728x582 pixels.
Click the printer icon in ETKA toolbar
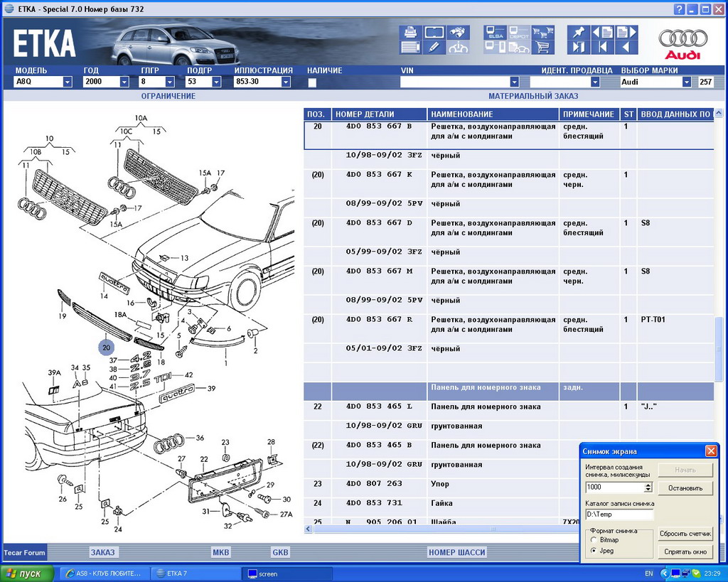coord(410,33)
